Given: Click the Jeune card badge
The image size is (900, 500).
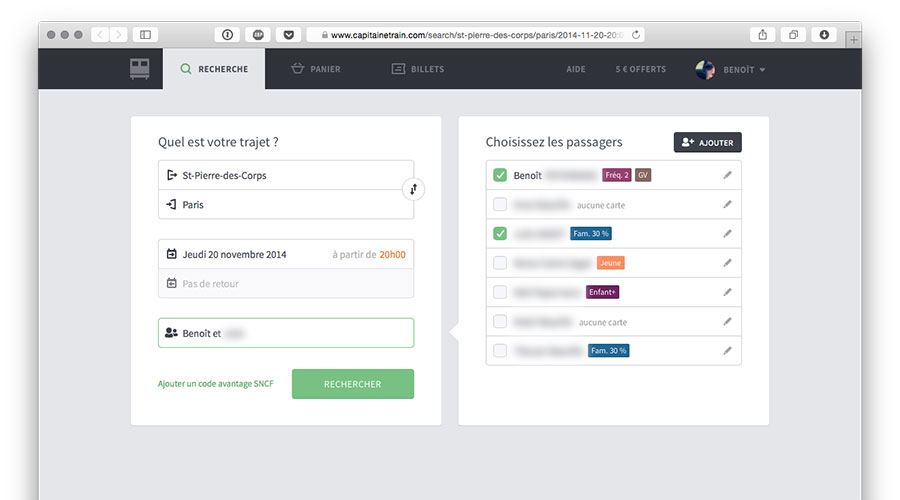Looking at the screenshot, I should point(611,263).
